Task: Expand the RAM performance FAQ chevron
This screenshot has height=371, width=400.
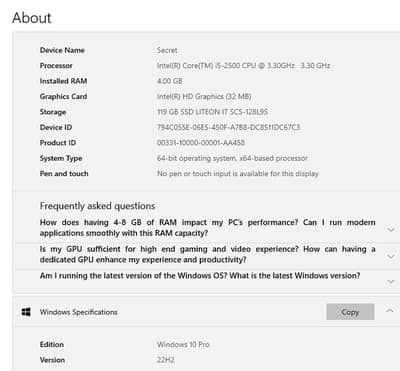Action: 391,229
